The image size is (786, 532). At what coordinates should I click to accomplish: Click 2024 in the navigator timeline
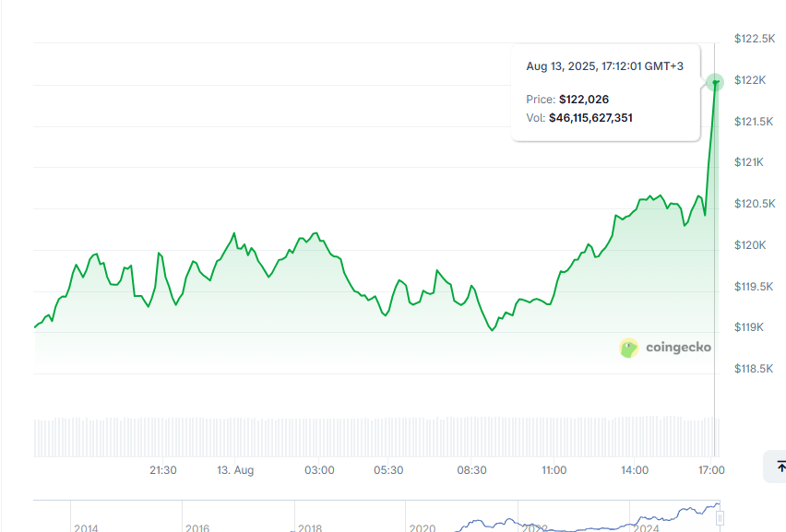point(646,528)
